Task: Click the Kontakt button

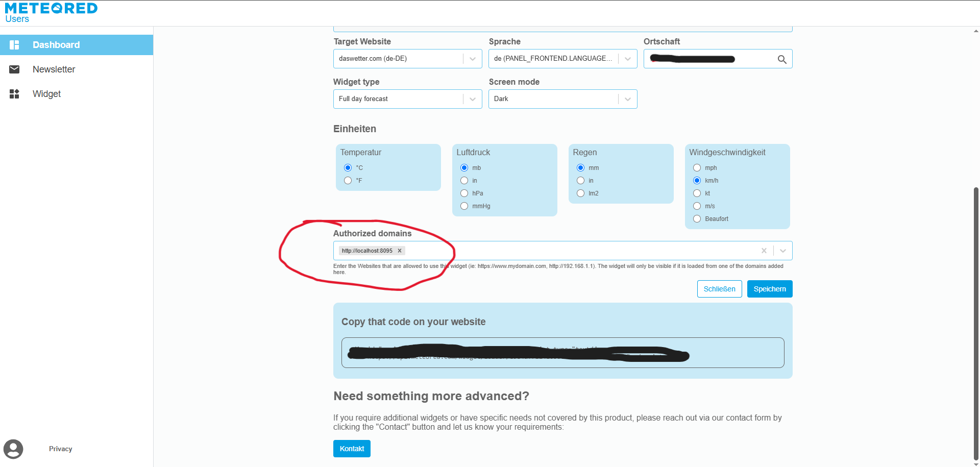Action: 352,449
